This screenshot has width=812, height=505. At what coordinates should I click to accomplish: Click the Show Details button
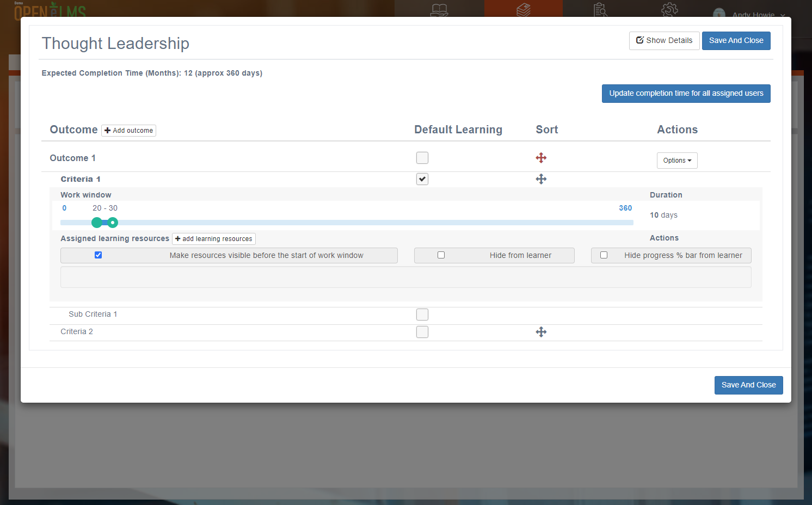pyautogui.click(x=665, y=41)
